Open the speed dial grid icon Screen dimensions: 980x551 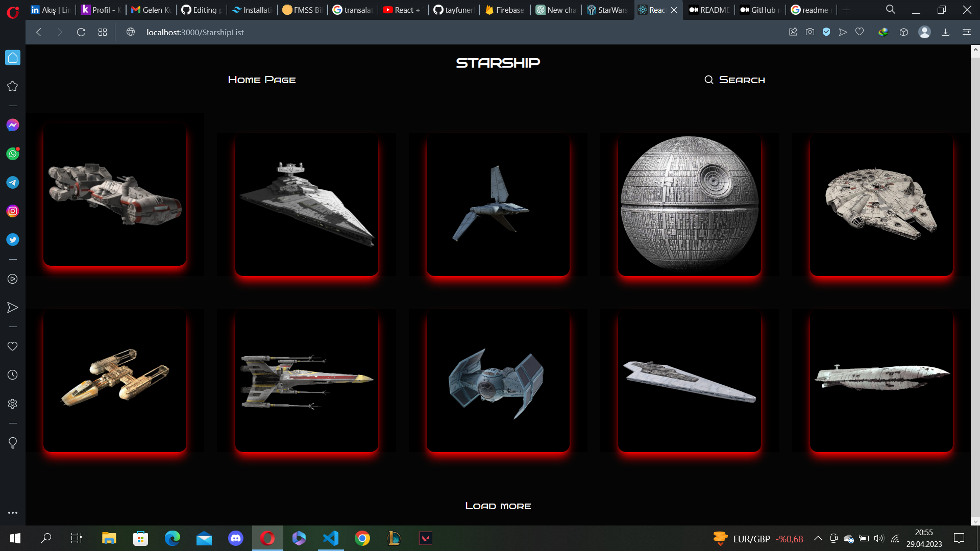point(103,32)
